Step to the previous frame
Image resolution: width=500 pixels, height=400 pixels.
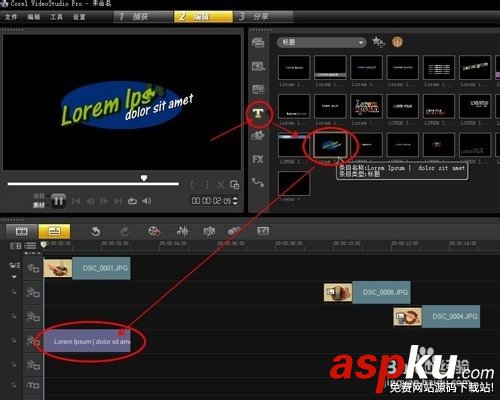[x=90, y=201]
